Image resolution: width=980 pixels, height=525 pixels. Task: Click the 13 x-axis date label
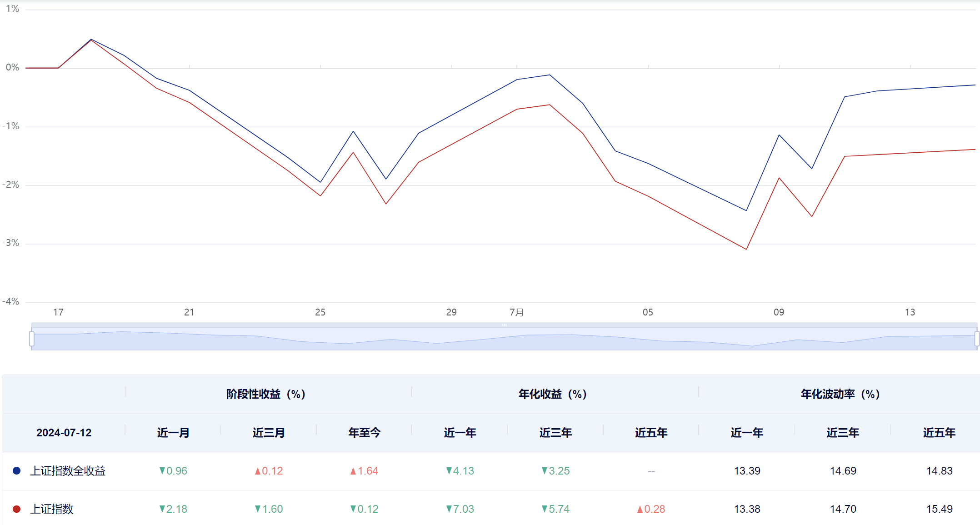(910, 312)
